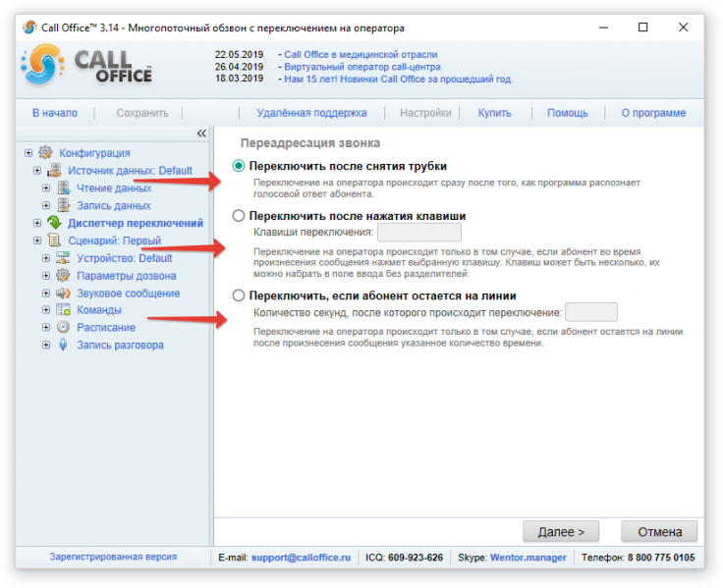Select Переключить после нажатия клавиши option

point(239,216)
